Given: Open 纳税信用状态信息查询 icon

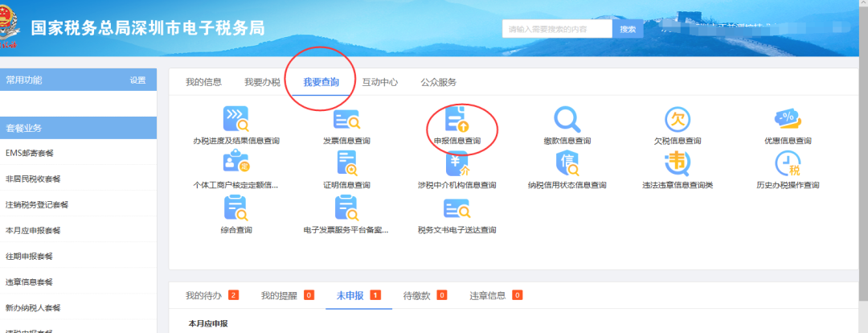Looking at the screenshot, I should click(x=567, y=163).
